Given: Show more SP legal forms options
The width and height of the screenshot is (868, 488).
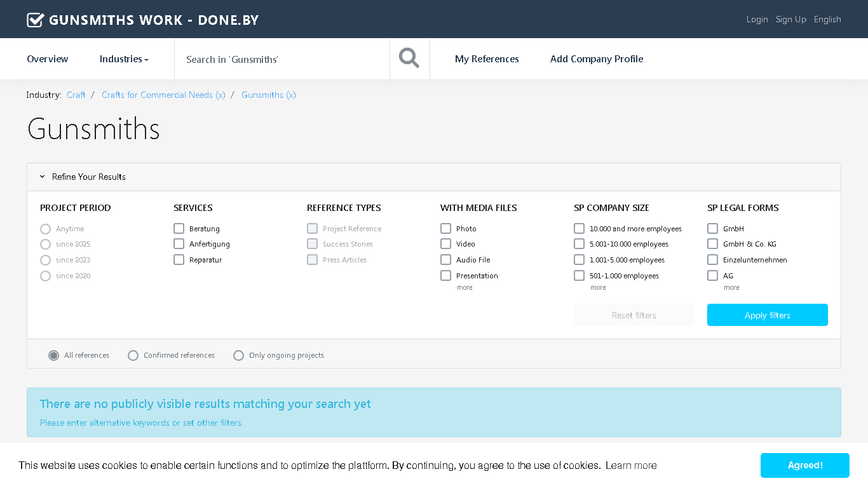Looking at the screenshot, I should click(x=731, y=288).
